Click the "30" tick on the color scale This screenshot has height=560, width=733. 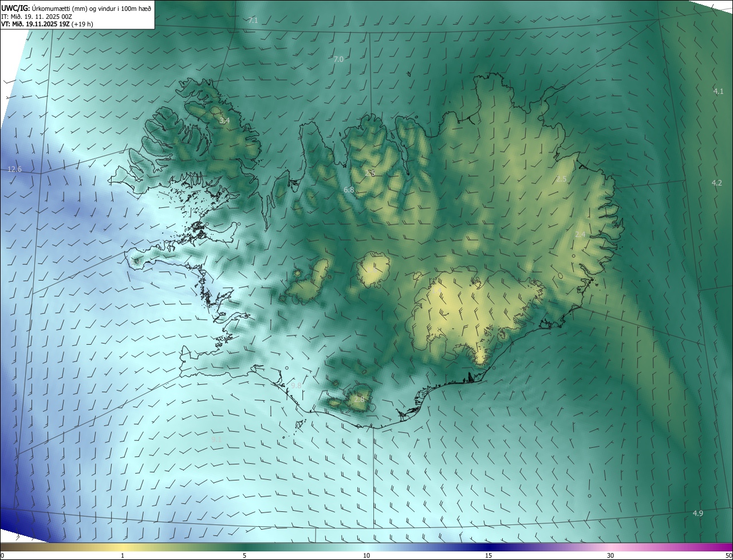pos(610,556)
